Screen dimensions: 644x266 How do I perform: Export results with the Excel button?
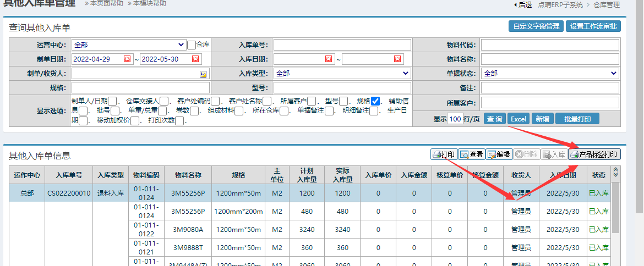click(519, 119)
